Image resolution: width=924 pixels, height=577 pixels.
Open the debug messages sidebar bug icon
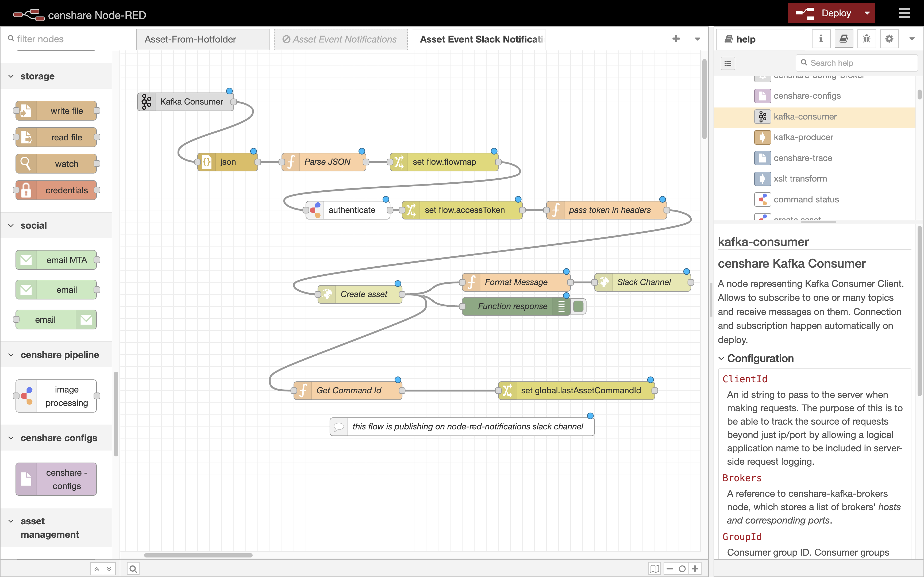tap(867, 39)
